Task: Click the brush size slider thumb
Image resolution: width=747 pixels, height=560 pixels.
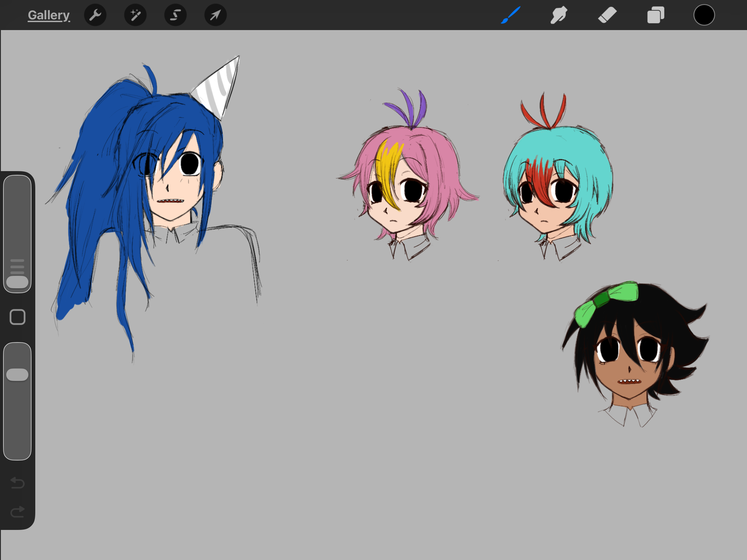Action: point(17,282)
